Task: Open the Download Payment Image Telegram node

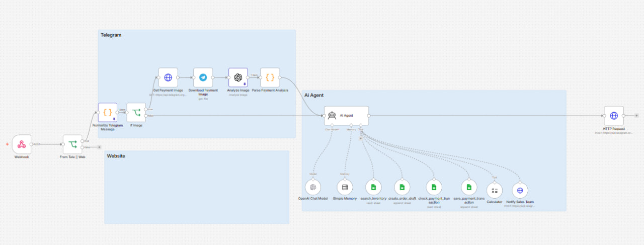Action: point(203,77)
